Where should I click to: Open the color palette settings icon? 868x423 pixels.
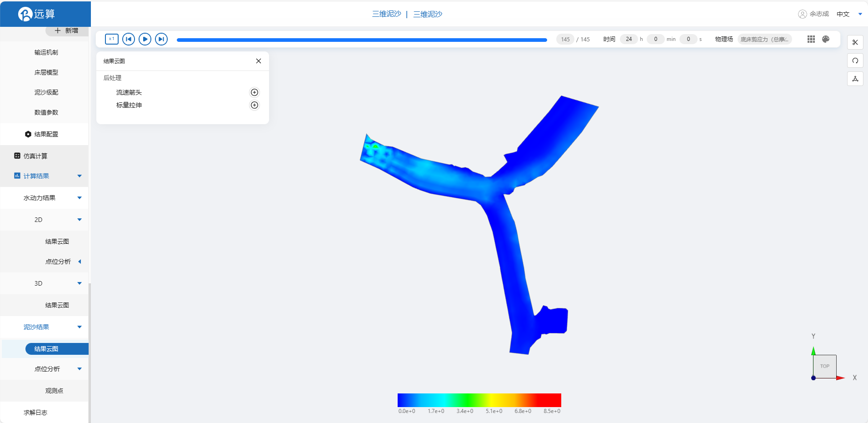(826, 39)
